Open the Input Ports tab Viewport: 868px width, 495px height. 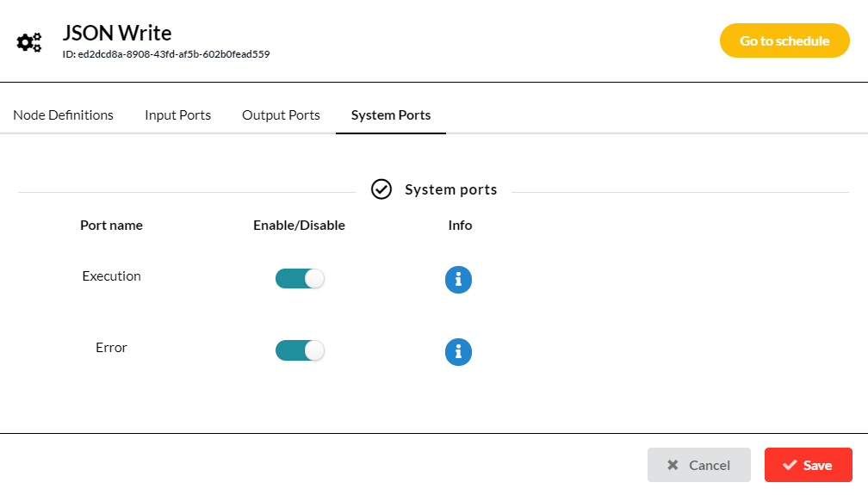click(177, 115)
